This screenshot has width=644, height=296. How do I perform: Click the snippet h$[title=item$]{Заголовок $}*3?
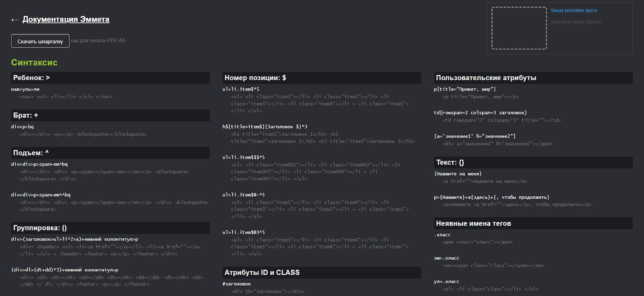coord(265,127)
